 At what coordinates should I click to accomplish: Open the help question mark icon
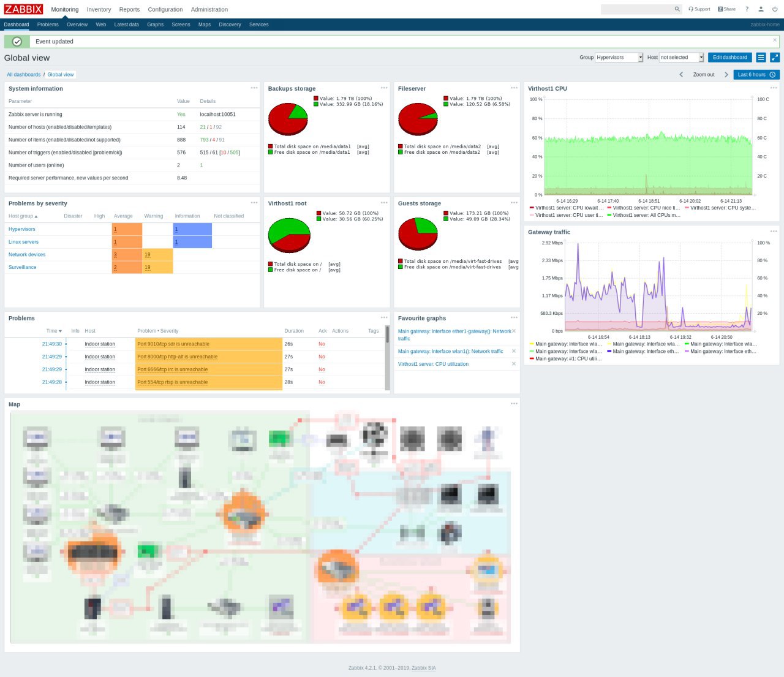click(x=747, y=9)
